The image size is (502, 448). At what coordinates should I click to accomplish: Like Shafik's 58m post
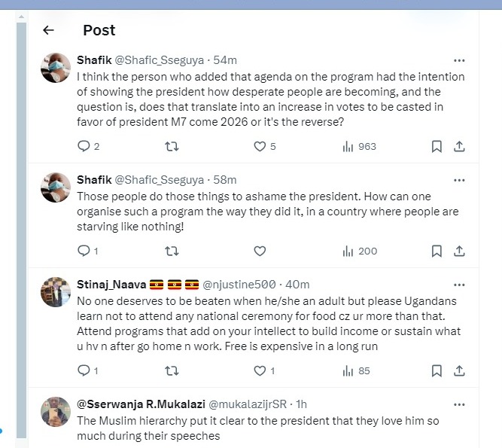pos(260,251)
